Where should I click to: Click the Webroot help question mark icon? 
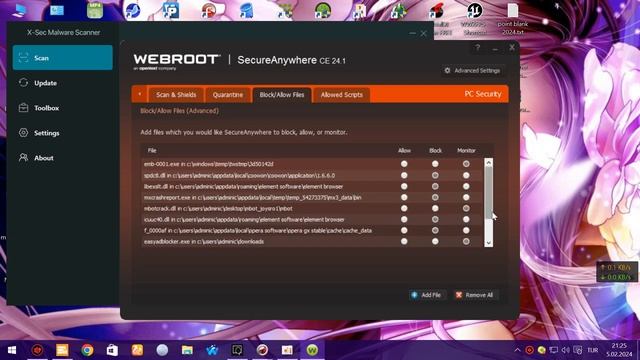pos(477,48)
